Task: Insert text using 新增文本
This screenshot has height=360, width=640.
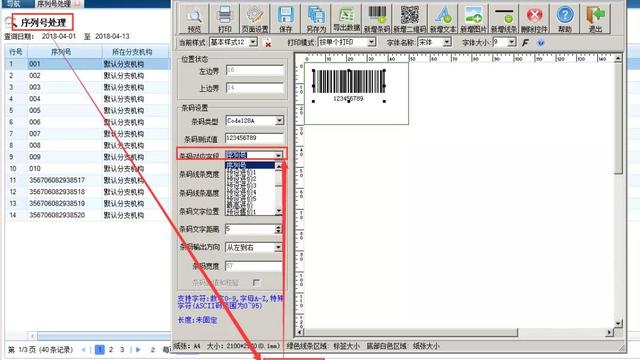Action: [442, 19]
